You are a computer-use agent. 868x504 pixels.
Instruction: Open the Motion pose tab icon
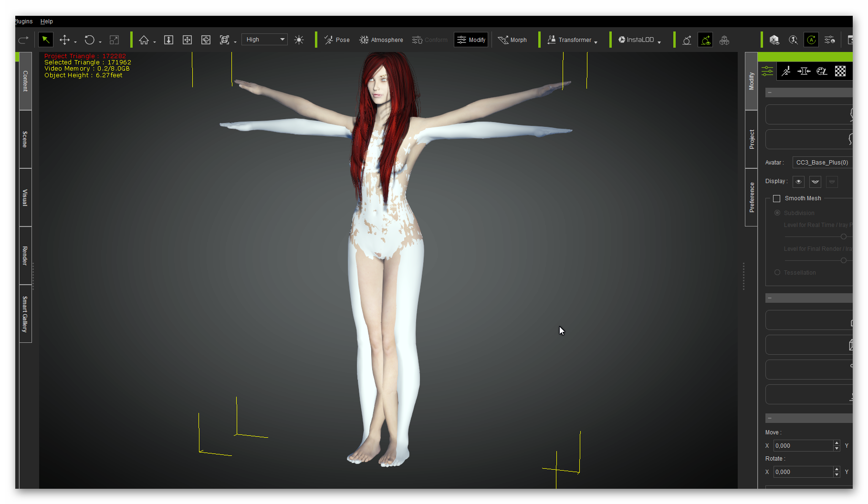point(786,71)
